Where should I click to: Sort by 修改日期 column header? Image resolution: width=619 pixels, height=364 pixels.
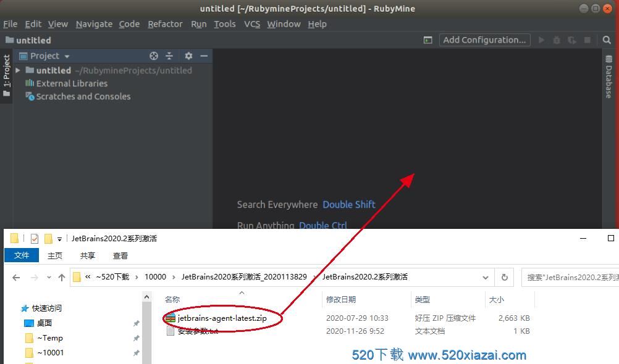pyautogui.click(x=341, y=300)
